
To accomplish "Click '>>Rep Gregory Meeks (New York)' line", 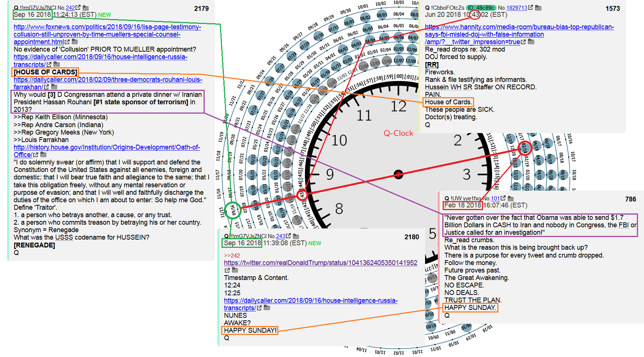I will (x=64, y=132).
